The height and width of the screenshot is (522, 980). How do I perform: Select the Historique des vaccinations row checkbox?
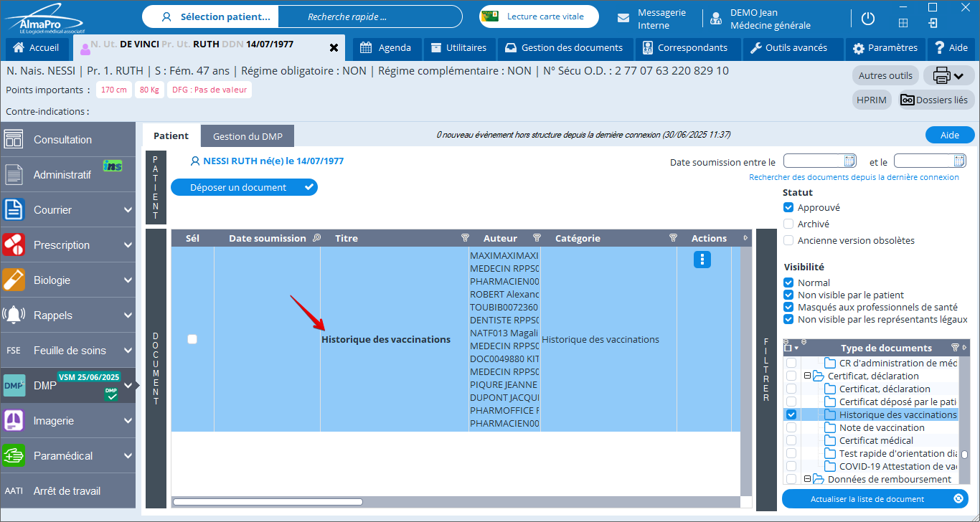[192, 339]
